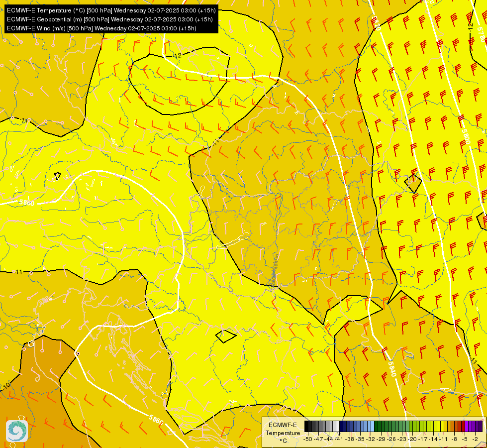Click the -2 value on the legend scale
The image size is (487, 448).
475,439
